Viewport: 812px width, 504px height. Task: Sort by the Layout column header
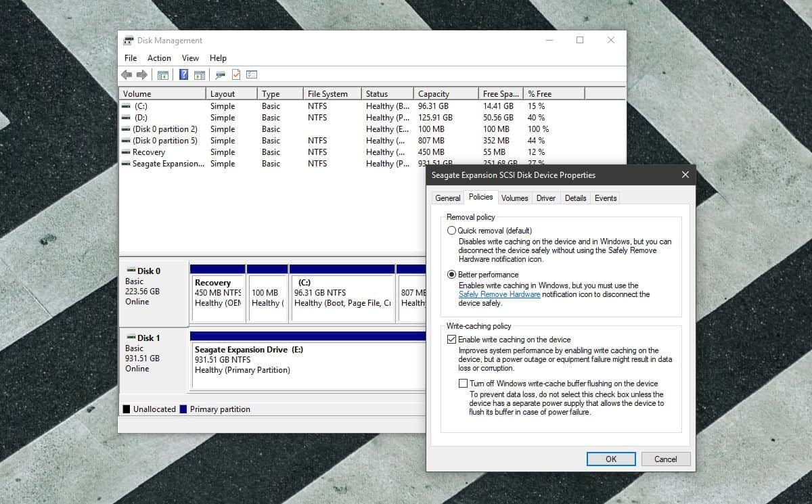coord(231,94)
